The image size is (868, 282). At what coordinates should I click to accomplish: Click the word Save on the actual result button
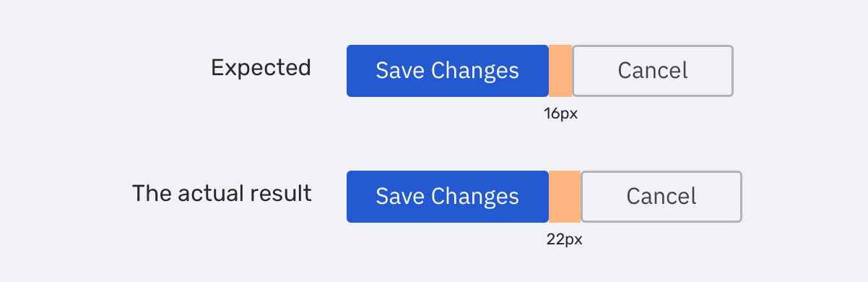(400, 197)
